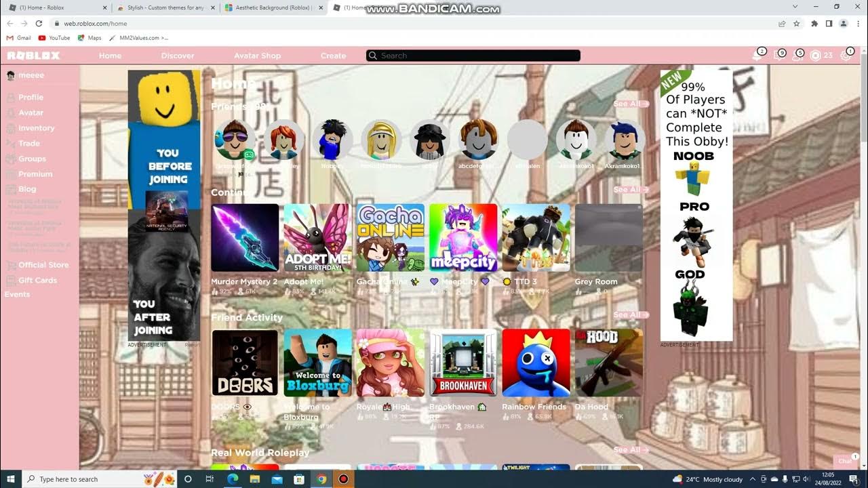
Task: Open the Gacha Online game tile
Action: click(x=391, y=238)
